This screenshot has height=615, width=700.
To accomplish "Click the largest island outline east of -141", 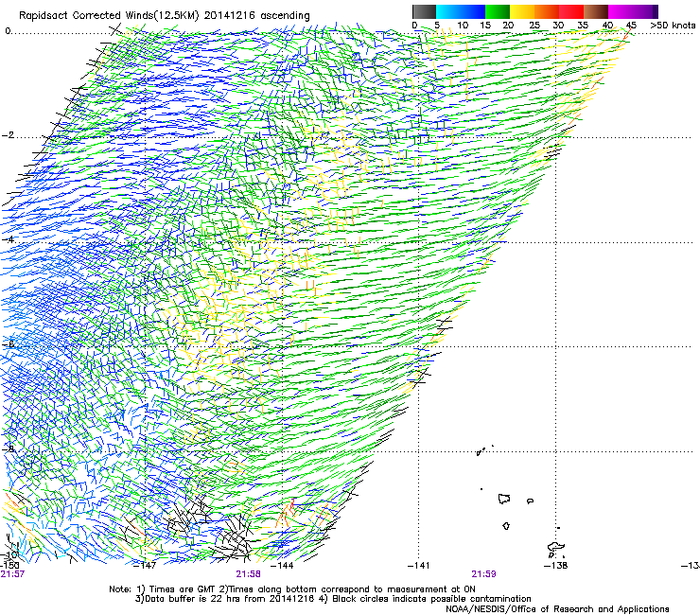I will click(x=504, y=499).
